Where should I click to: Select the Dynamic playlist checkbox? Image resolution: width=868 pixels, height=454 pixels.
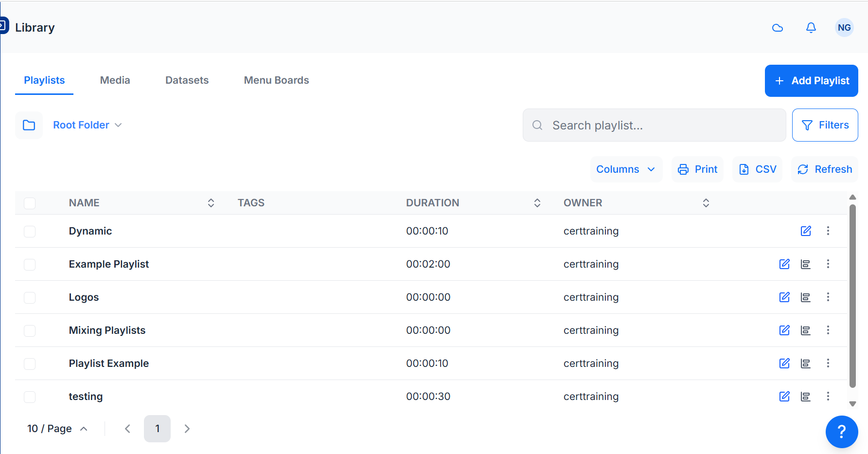click(x=30, y=231)
